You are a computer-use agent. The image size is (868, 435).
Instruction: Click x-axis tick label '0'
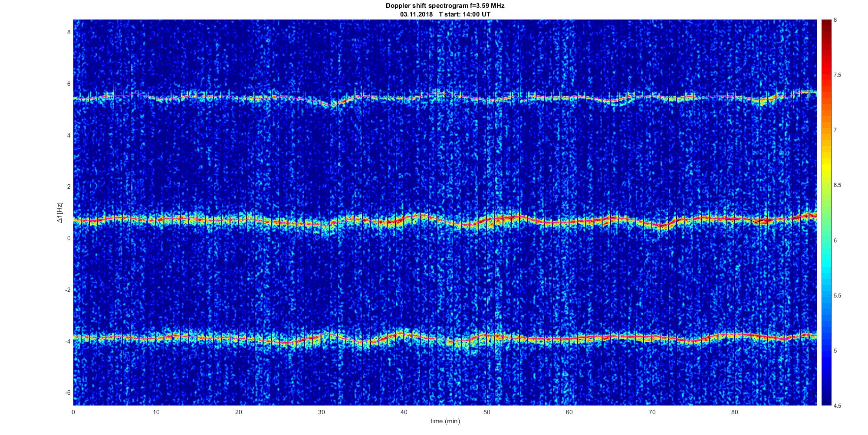73,412
